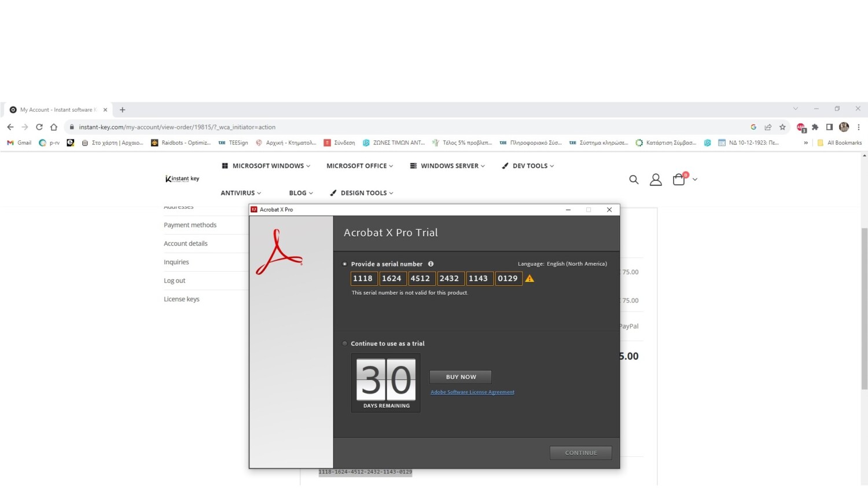
Task: Open the browser extensions puzzle icon
Action: point(815,127)
